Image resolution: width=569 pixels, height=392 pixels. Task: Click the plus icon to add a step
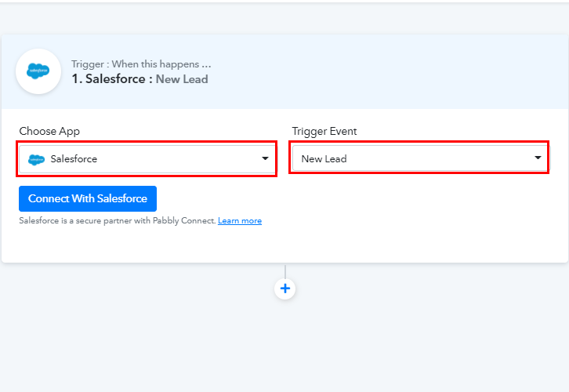[284, 289]
